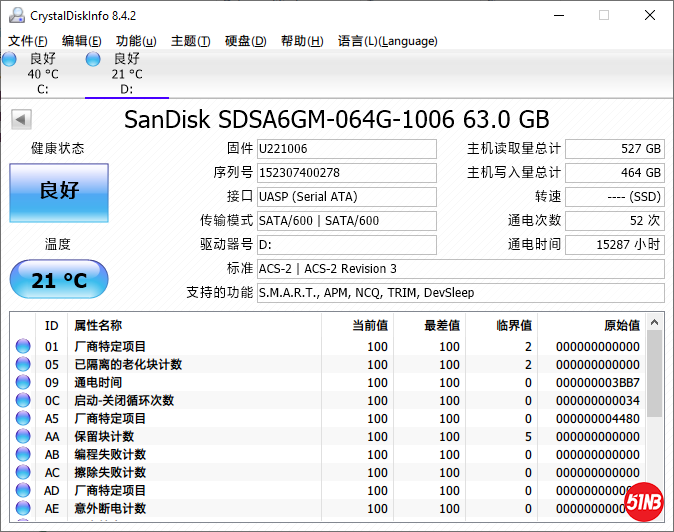Click status orb for attribute AA row
Image resolution: width=674 pixels, height=532 pixels.
coord(23,437)
